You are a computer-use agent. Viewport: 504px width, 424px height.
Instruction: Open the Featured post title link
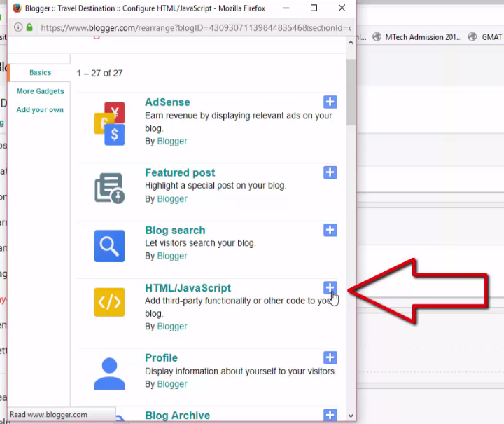(180, 172)
